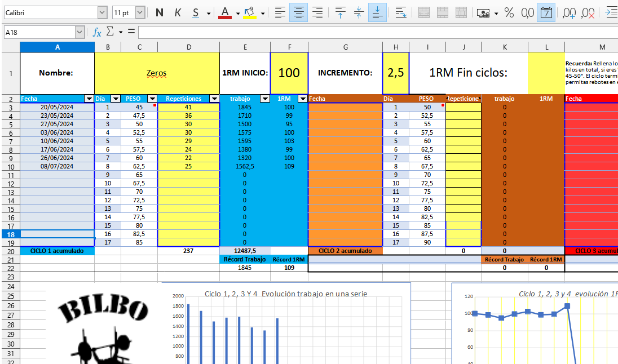Toggle horizontal center alignment
618x364 pixels.
298,12
